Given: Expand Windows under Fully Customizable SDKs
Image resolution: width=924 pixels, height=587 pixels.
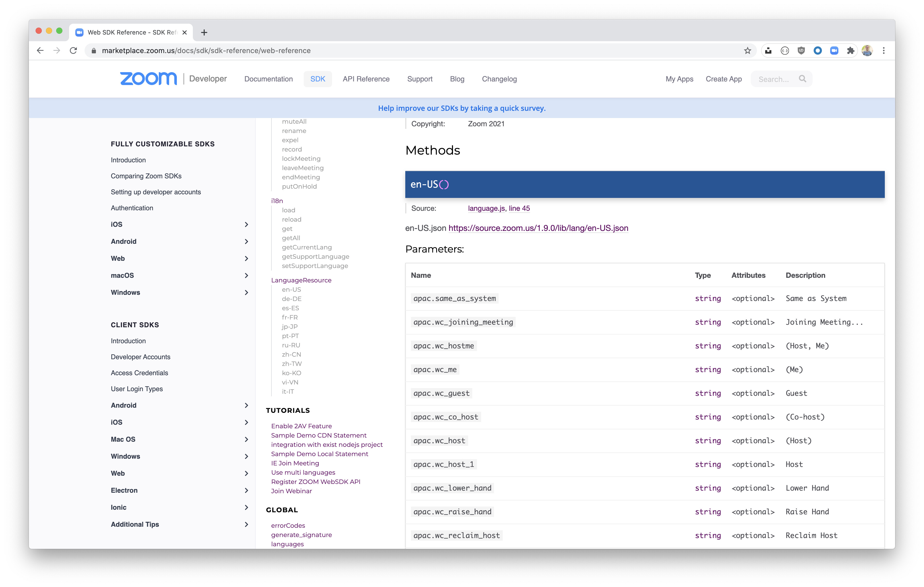Looking at the screenshot, I should coord(246,292).
